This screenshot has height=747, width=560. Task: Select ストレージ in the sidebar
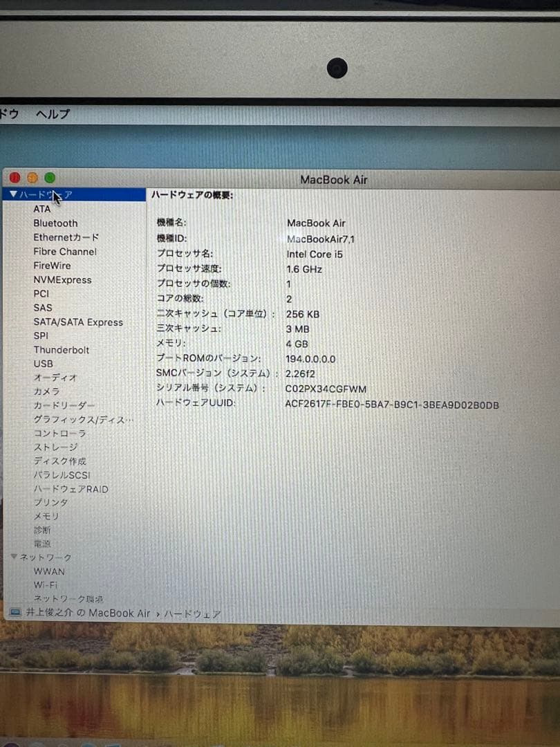tap(55, 447)
